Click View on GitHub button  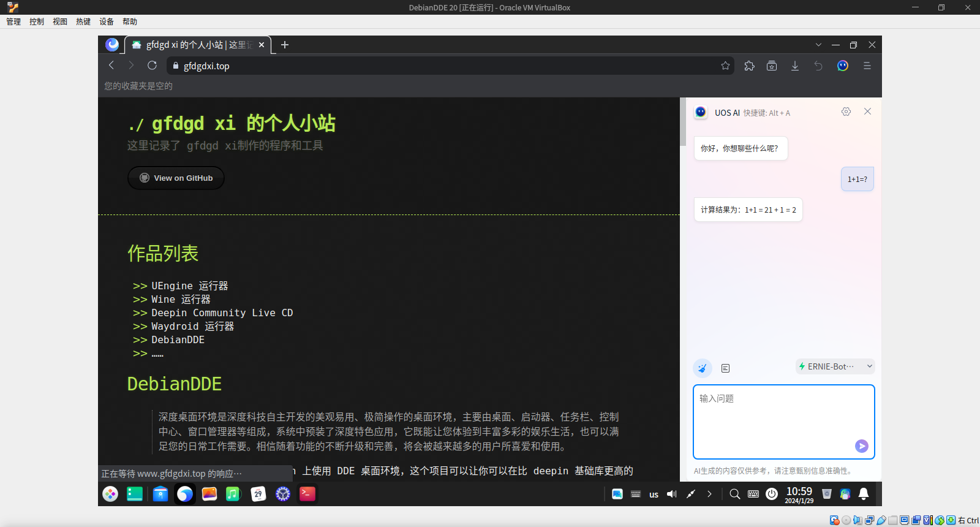pyautogui.click(x=176, y=178)
